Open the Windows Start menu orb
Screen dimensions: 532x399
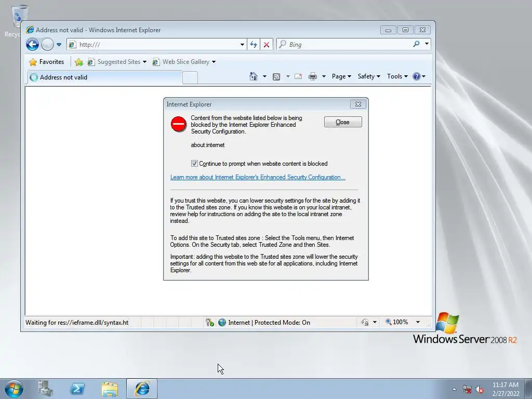click(14, 389)
